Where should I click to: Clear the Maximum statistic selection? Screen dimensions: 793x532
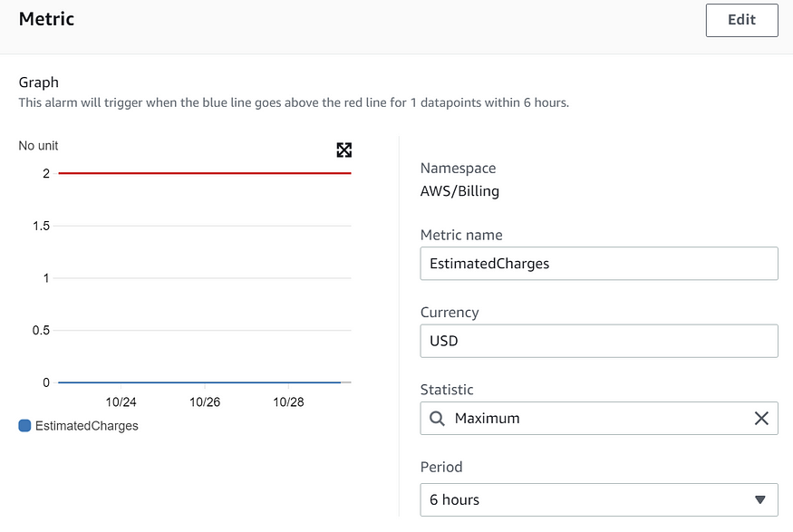(761, 418)
